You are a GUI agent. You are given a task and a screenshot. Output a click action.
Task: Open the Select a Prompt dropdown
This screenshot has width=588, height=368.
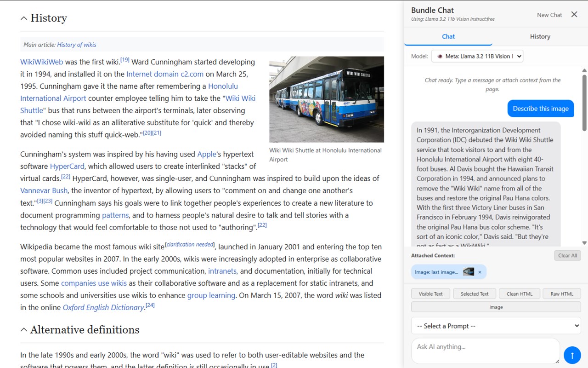[496, 326]
